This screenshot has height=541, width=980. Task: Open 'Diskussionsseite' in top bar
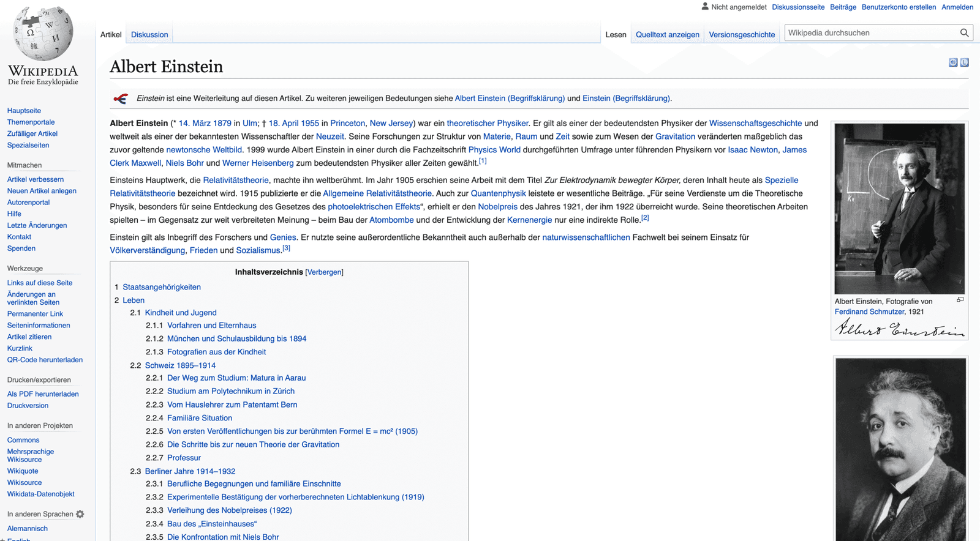(798, 7)
